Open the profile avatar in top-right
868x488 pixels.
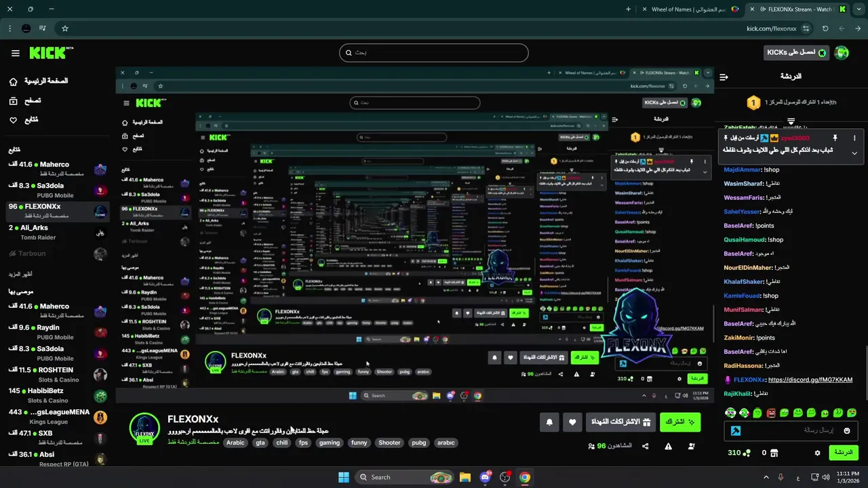pos(842,53)
